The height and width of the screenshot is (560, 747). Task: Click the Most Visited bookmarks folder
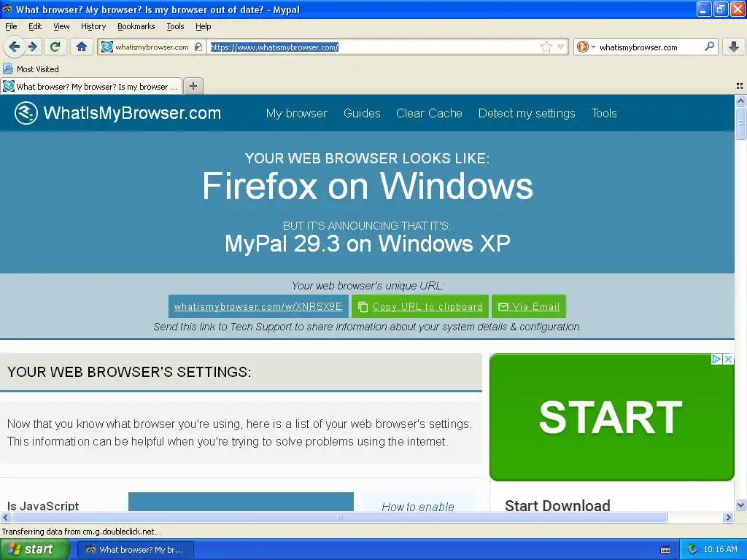pyautogui.click(x=31, y=69)
